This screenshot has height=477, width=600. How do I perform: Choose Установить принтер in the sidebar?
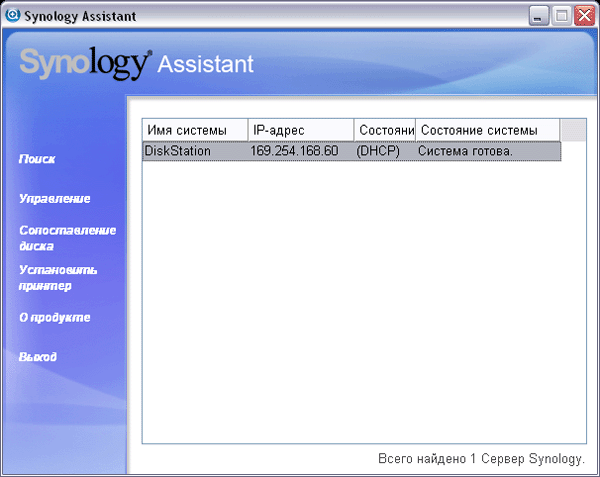tap(58, 278)
